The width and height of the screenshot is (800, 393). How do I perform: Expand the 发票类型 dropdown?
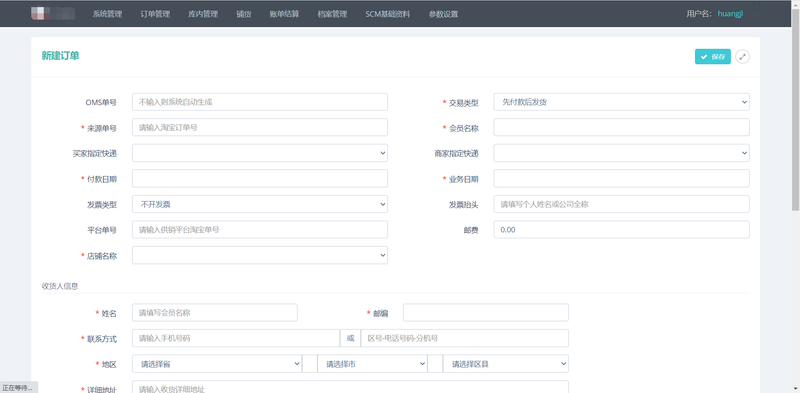[260, 204]
